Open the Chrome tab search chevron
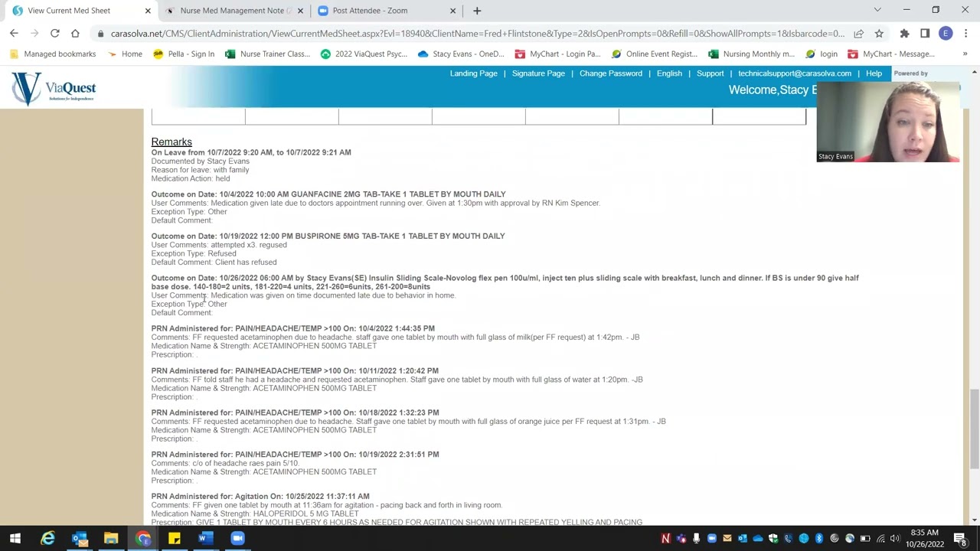 click(877, 10)
